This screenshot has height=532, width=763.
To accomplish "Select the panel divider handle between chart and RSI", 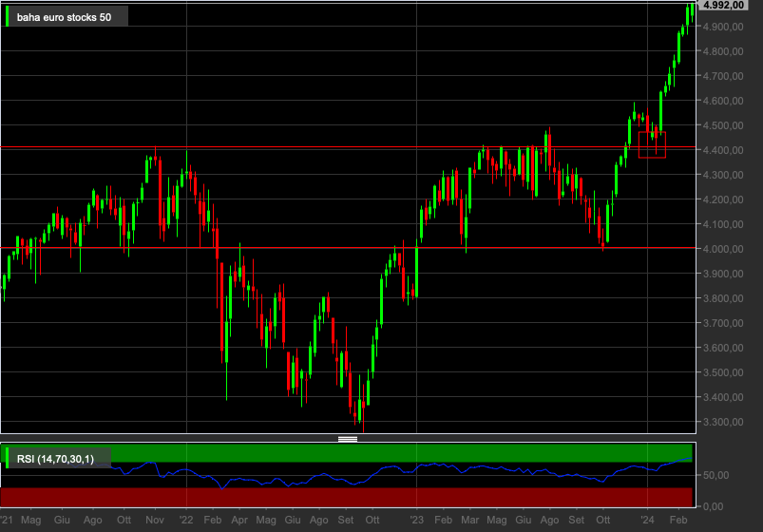I will (348, 439).
